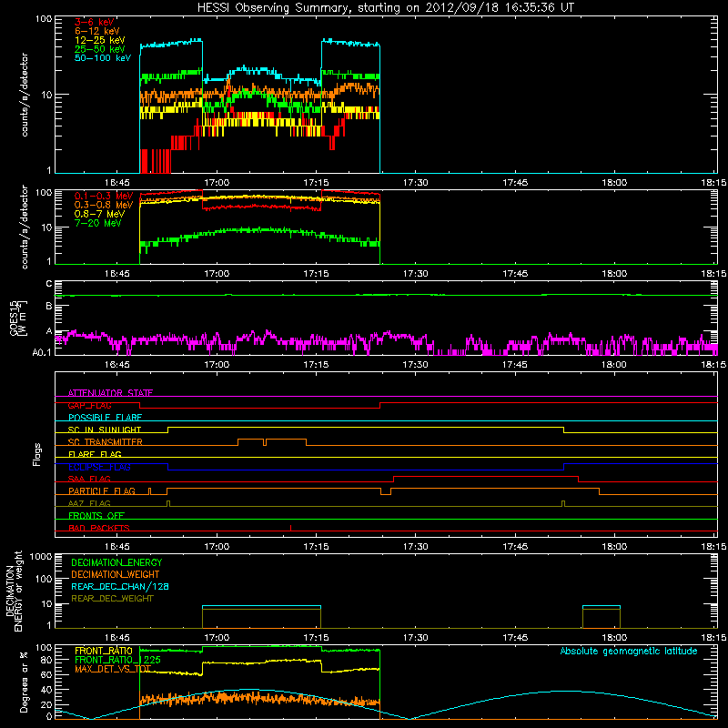Select the POSSIBLE_FLARE flag label

105,418
